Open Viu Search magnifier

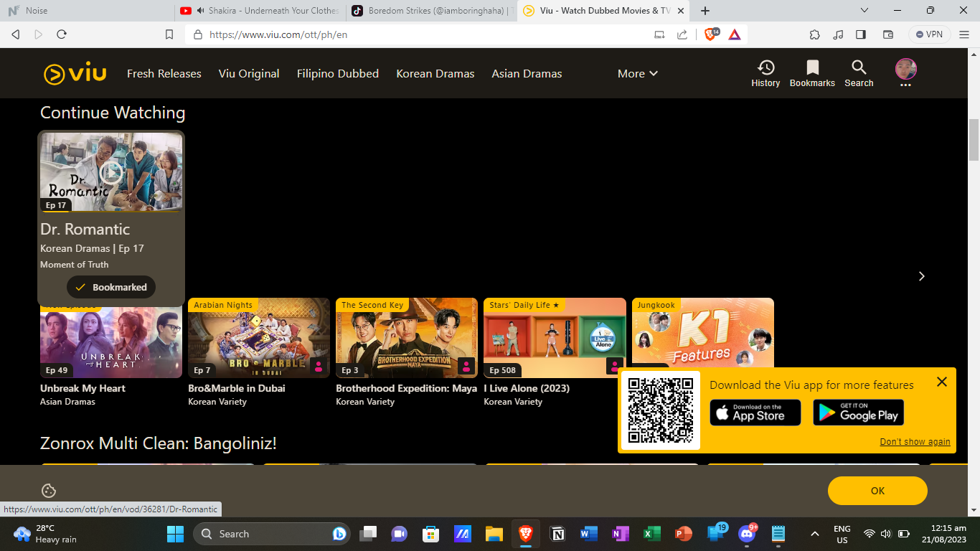[x=859, y=73]
